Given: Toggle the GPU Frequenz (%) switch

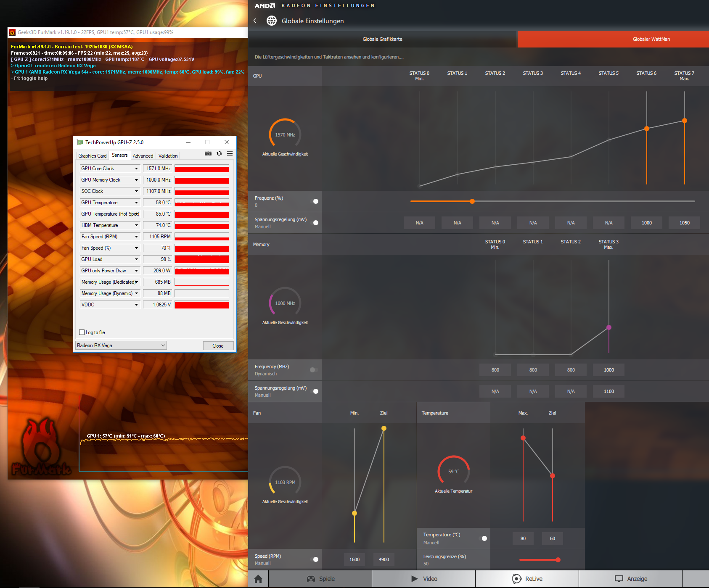Looking at the screenshot, I should (314, 201).
